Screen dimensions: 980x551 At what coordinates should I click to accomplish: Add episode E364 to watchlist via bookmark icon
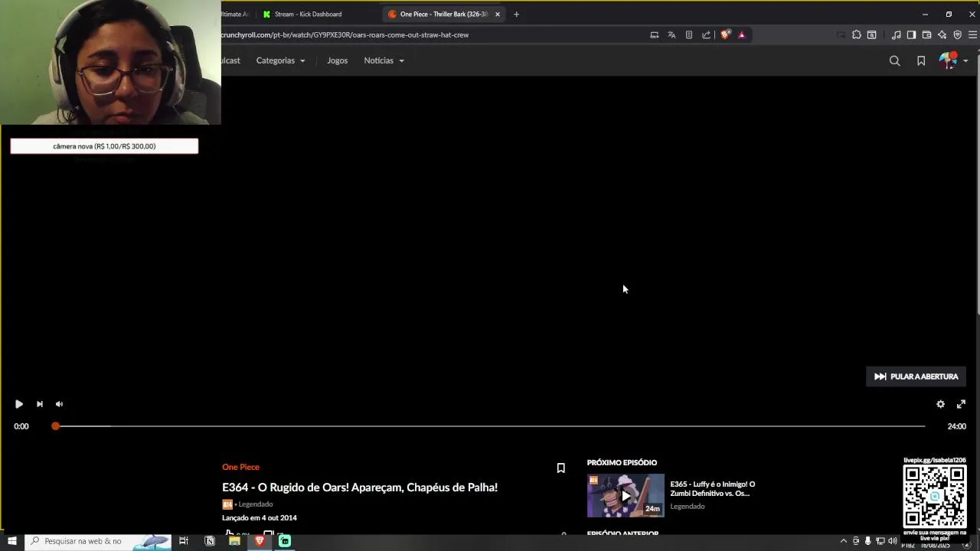[x=560, y=468]
